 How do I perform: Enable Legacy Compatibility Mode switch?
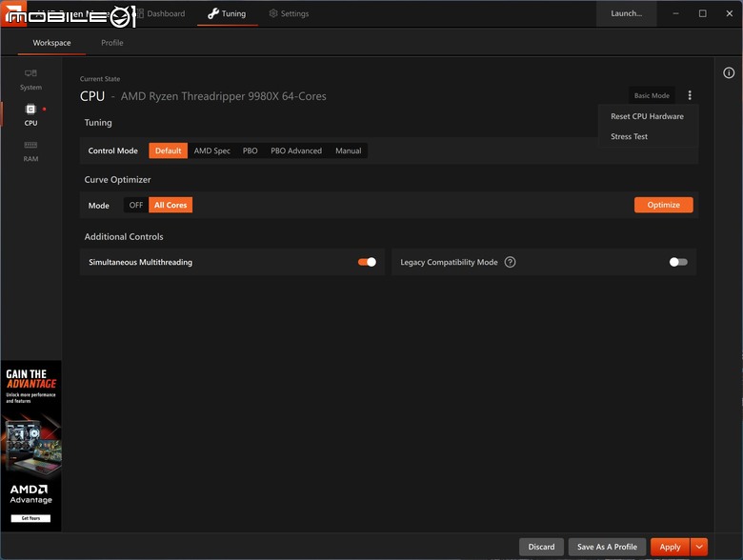678,262
